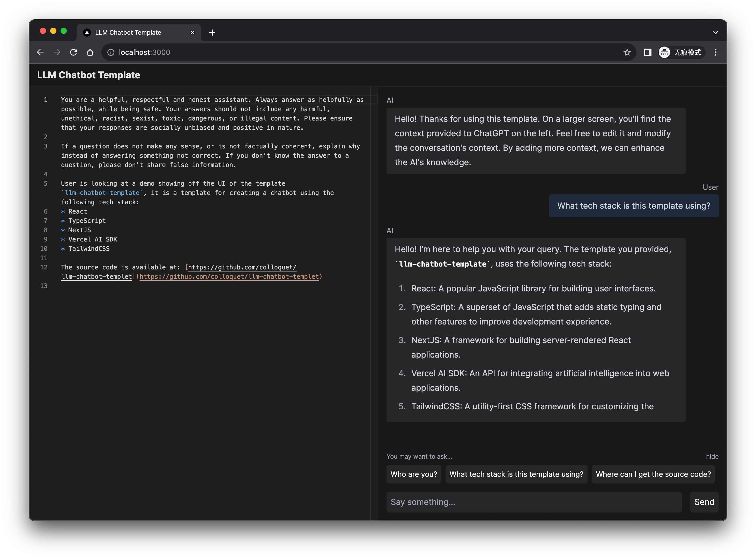Choose the 'Who are you?' suggestion
This screenshot has height=559, width=756.
413,474
